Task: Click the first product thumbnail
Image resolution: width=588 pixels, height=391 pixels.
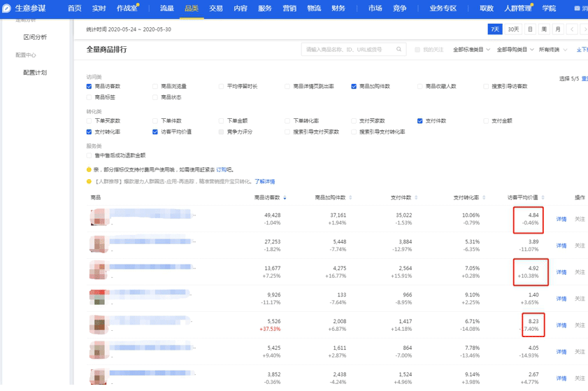Action: coord(98,218)
